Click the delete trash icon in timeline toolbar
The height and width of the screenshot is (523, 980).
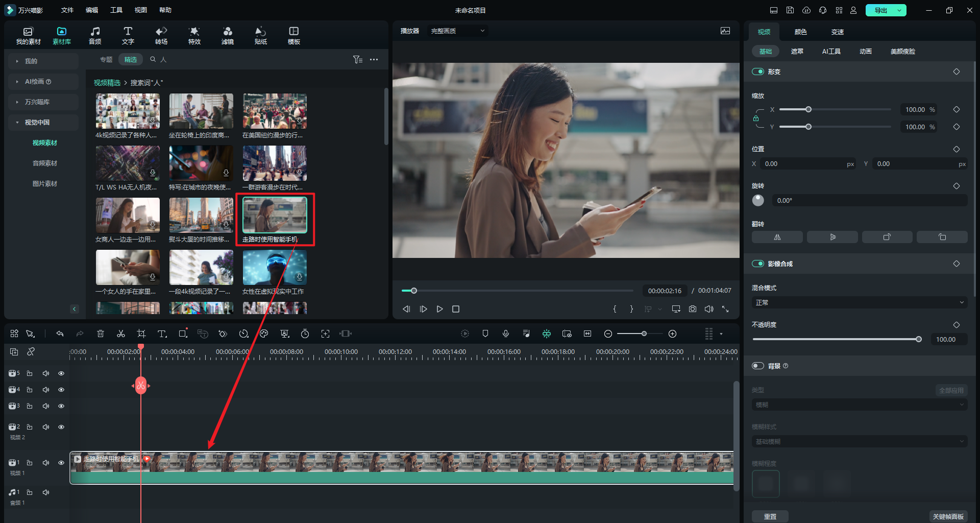pyautogui.click(x=101, y=334)
